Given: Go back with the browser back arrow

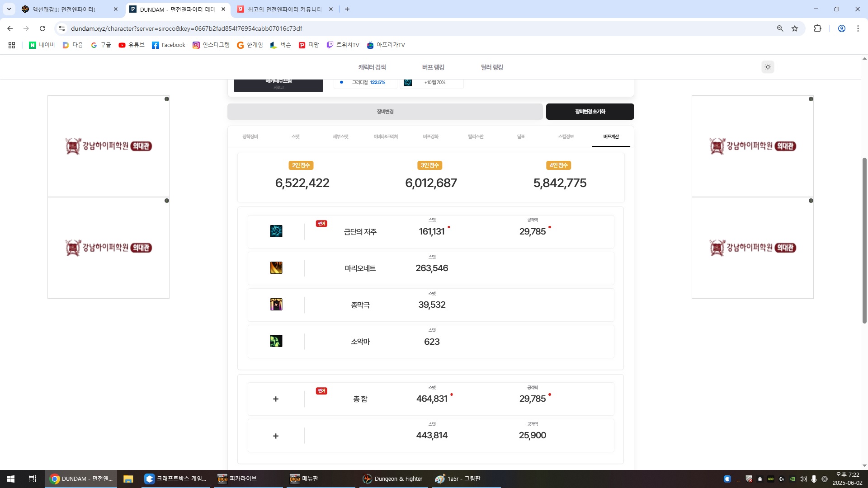Looking at the screenshot, I should pos(10,28).
